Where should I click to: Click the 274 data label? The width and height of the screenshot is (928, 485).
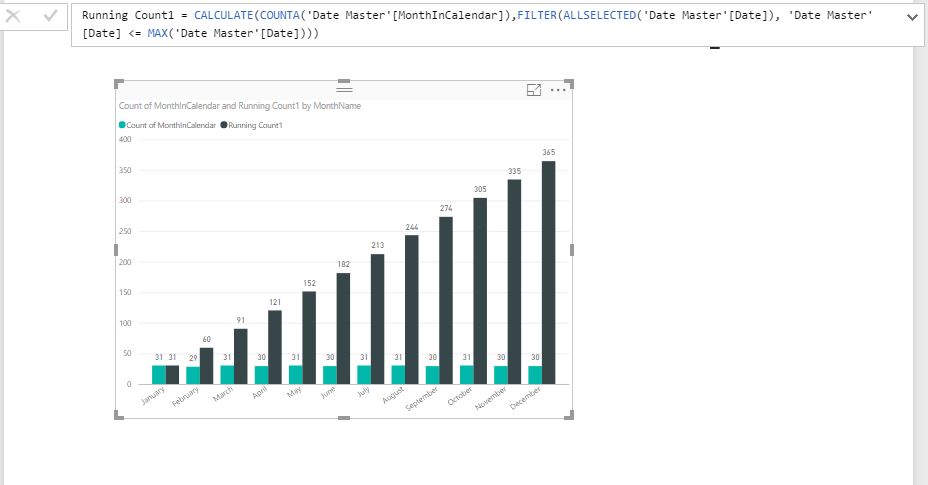[x=446, y=208]
